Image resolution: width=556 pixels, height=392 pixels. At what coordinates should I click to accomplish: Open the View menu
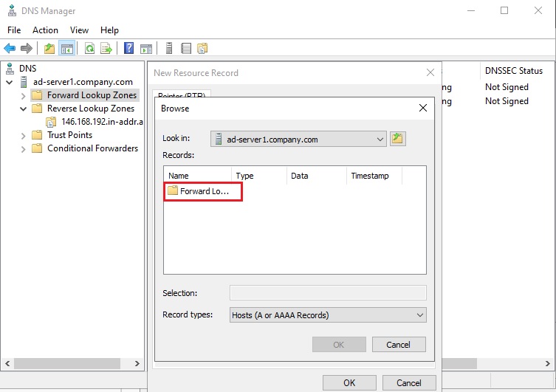(x=79, y=30)
